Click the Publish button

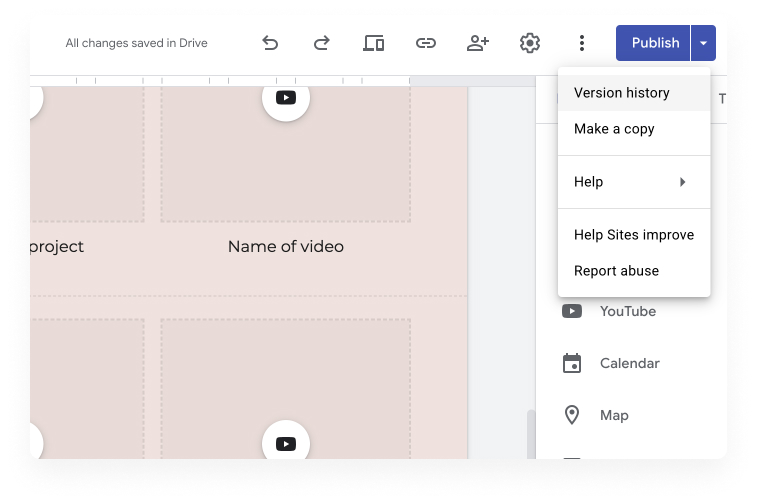coord(653,43)
